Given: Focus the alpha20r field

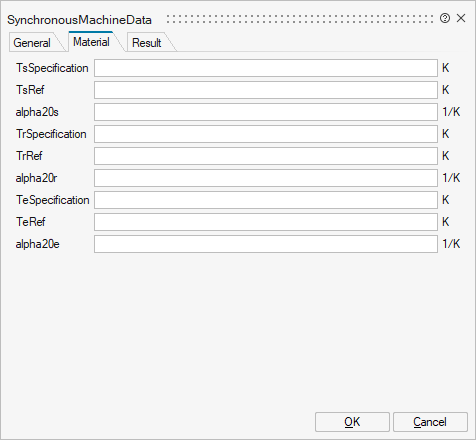Looking at the screenshot, I should [266, 178].
